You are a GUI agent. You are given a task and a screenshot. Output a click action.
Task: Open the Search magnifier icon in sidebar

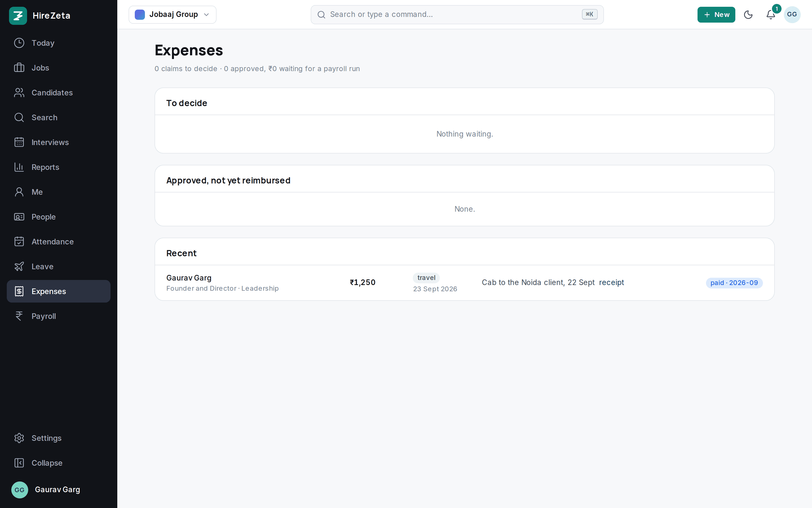[19, 118]
